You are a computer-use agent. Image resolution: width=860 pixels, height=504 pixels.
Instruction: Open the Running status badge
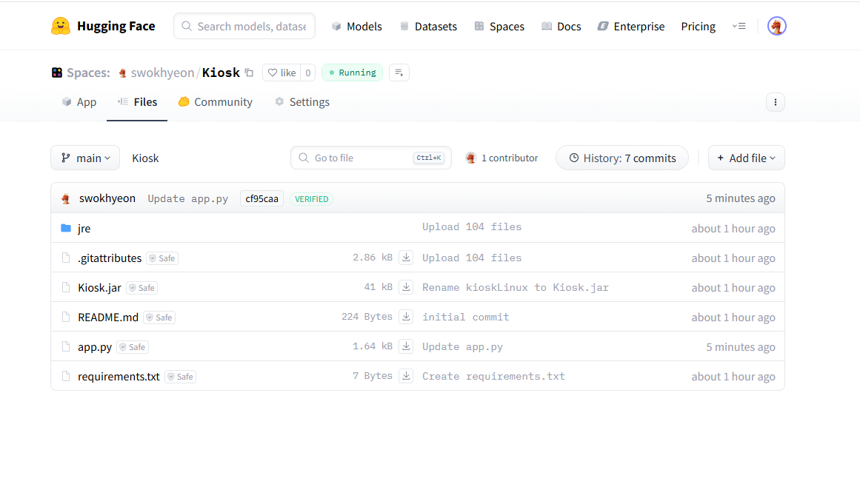pos(352,73)
